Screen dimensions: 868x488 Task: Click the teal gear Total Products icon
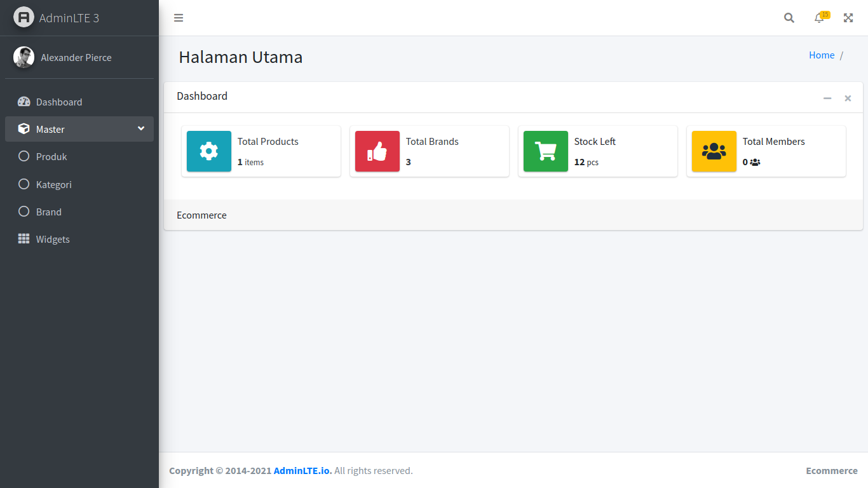(209, 151)
